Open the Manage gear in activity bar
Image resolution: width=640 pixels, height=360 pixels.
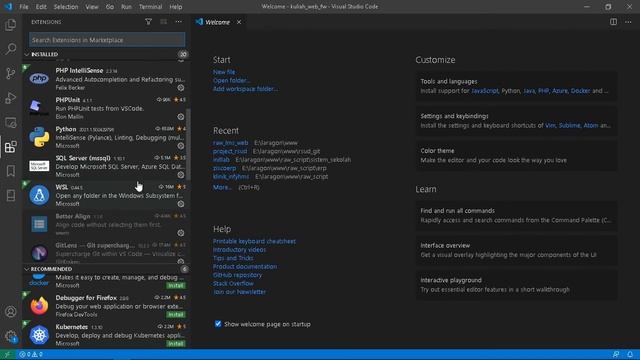click(11, 336)
